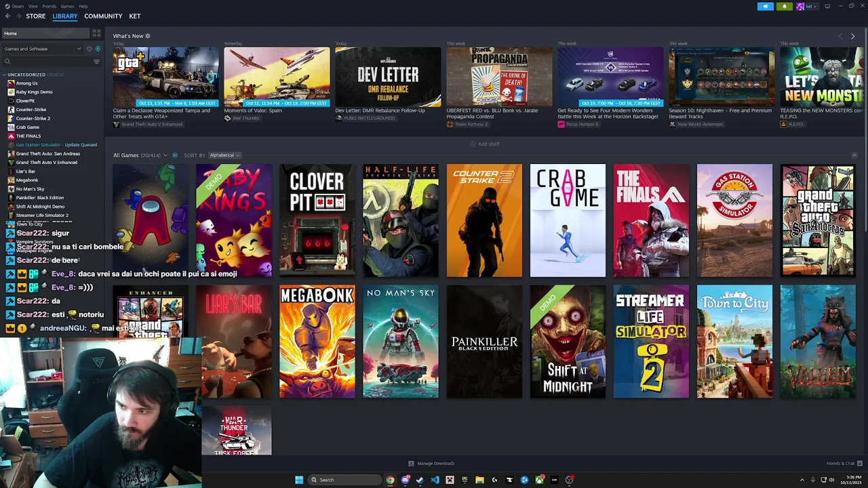Viewport: 868px width, 488px height.
Task: Go back with the navigation arrow
Action: [x=7, y=16]
